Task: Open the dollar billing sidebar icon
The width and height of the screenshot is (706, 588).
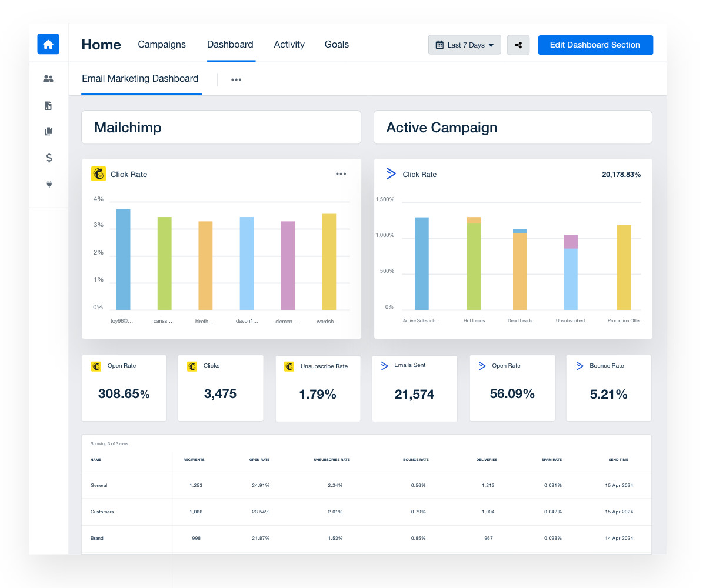Action: pyautogui.click(x=49, y=158)
